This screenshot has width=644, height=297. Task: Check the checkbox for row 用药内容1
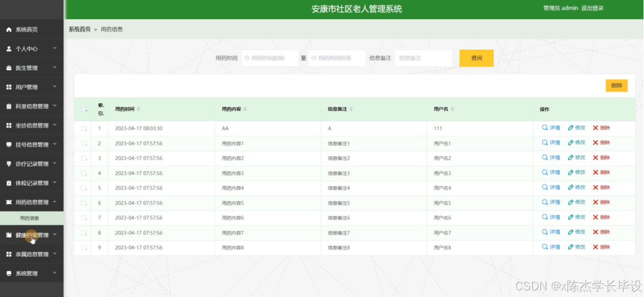coord(83,143)
